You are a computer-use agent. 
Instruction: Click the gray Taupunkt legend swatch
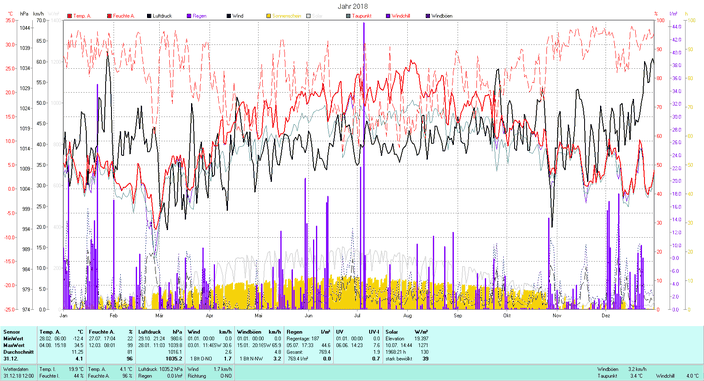[x=348, y=16]
